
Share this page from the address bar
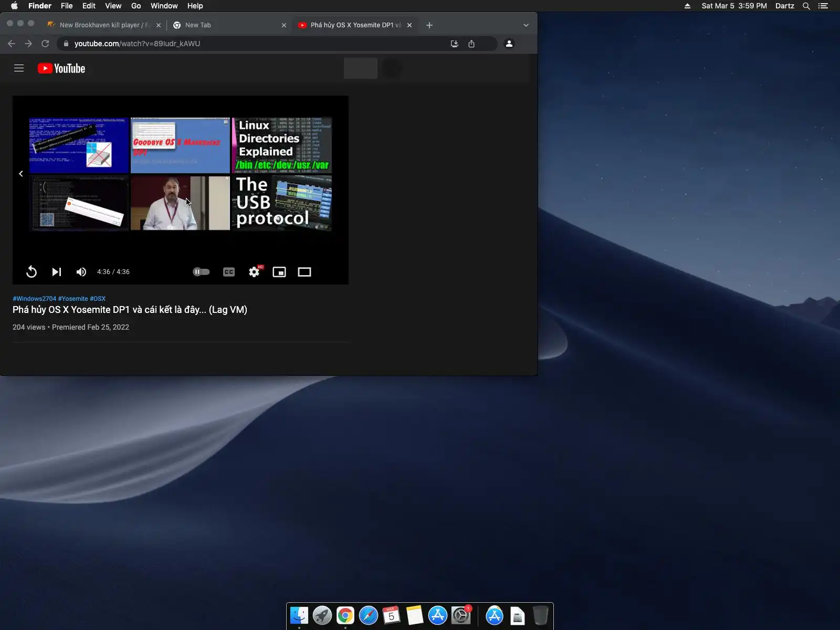[471, 44]
